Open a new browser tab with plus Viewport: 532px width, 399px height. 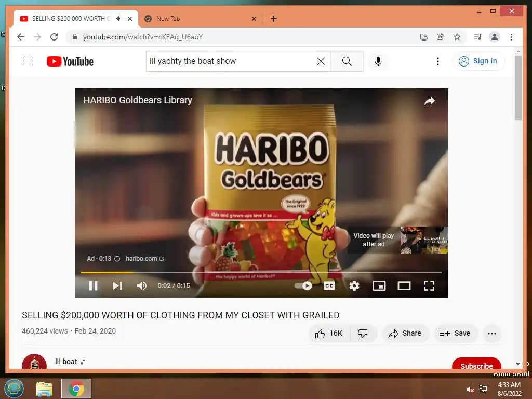click(273, 19)
